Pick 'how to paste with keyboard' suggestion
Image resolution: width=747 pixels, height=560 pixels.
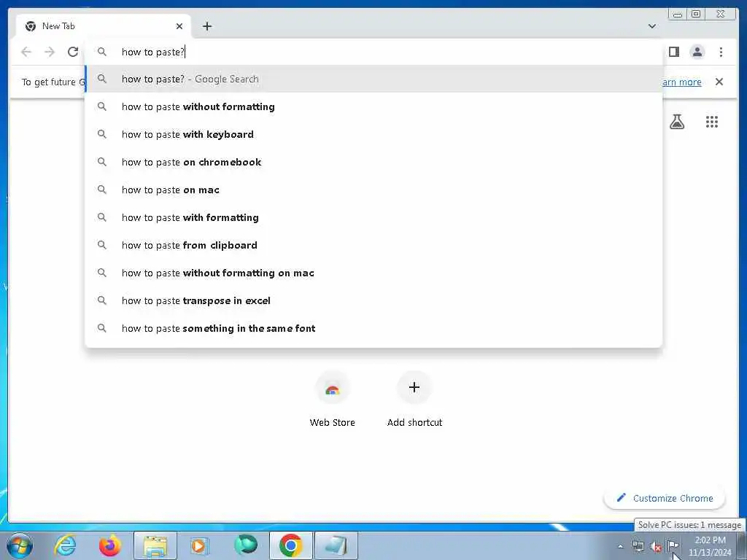pos(373,134)
